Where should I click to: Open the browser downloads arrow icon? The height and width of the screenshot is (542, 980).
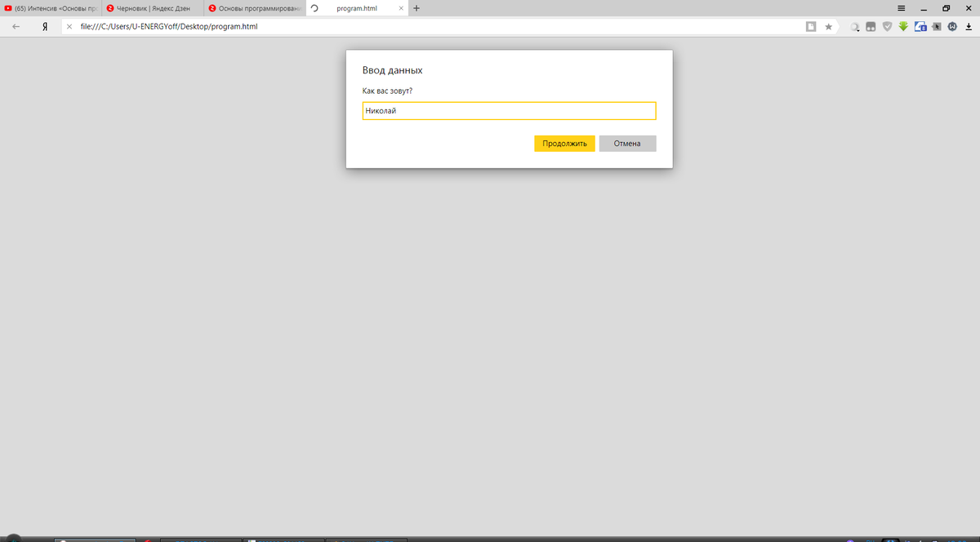tap(969, 27)
